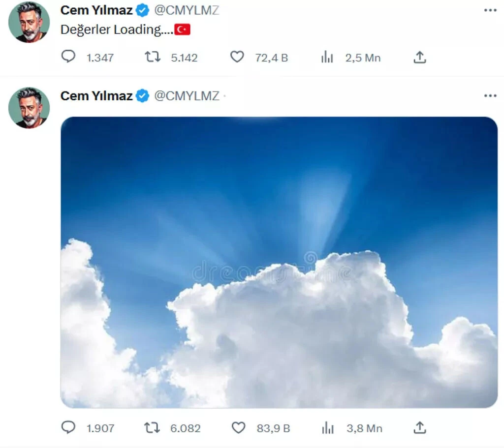Click verified badge on the second tweet
Screen dimensions: 504x448
coord(143,96)
